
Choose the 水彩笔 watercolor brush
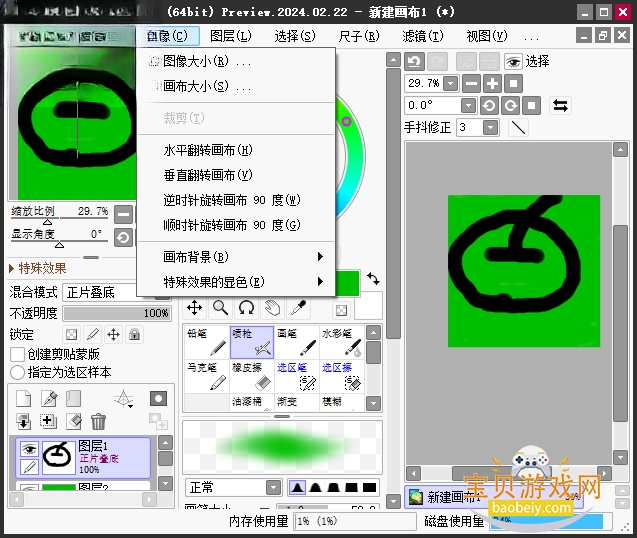click(342, 342)
